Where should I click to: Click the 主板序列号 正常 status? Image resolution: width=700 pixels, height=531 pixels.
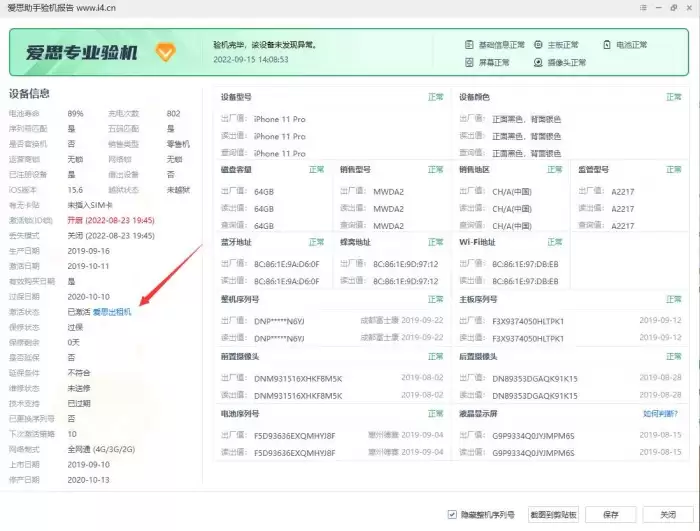[x=674, y=299]
